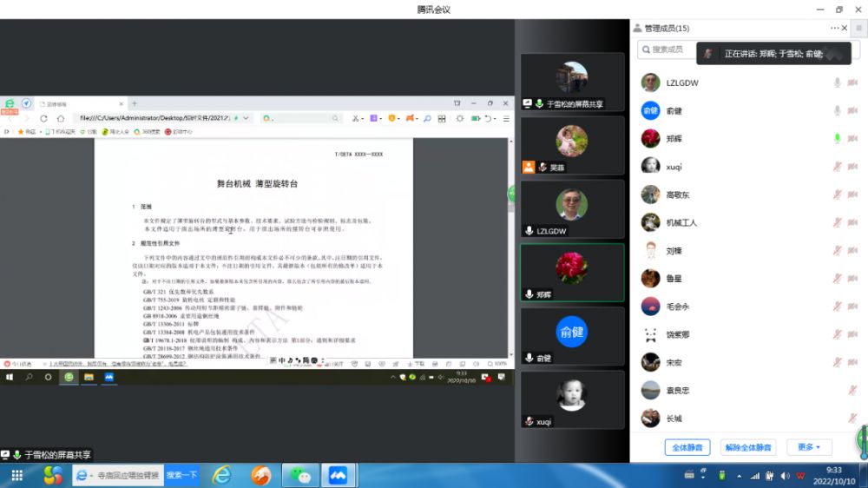Toggle microphone for 俞健 in member list
The width and height of the screenshot is (868, 488).
(x=837, y=111)
